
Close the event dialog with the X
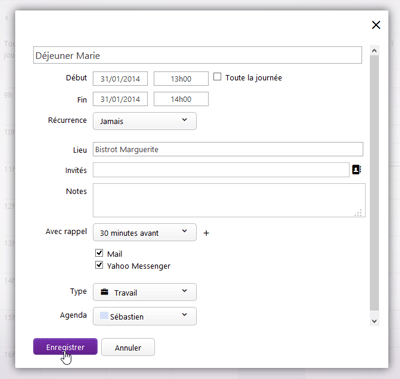coord(376,25)
